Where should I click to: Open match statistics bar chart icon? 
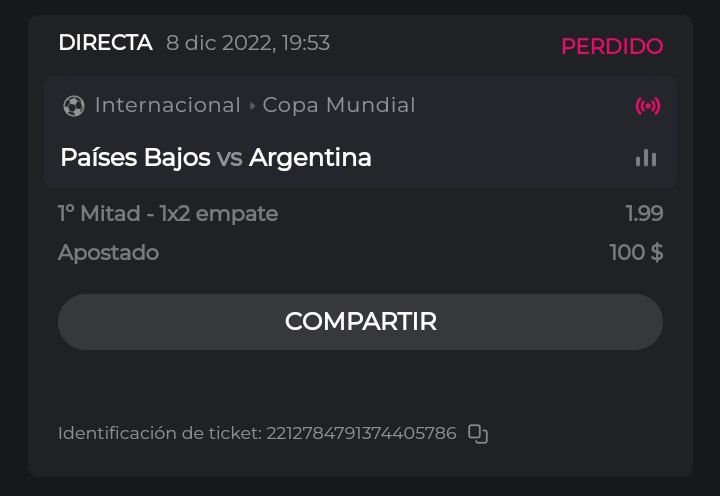(646, 158)
